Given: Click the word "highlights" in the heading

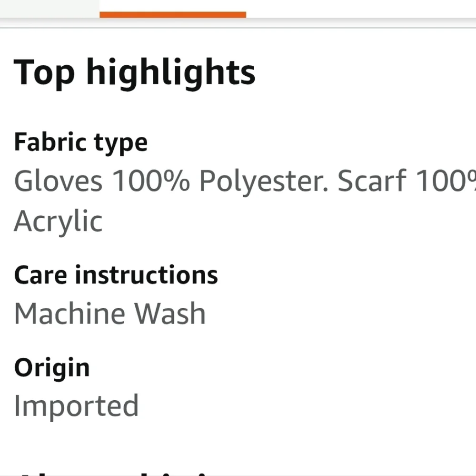Looking at the screenshot, I should pyautogui.click(x=171, y=72).
